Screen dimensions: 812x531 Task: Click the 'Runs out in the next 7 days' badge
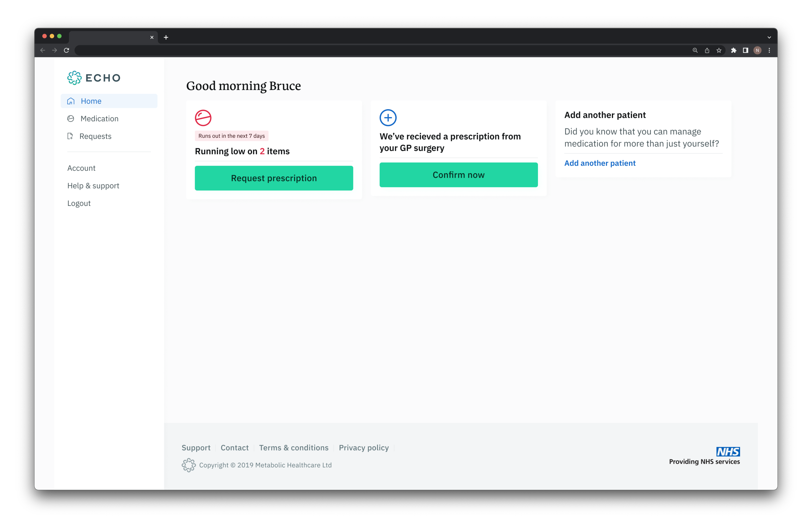point(232,136)
